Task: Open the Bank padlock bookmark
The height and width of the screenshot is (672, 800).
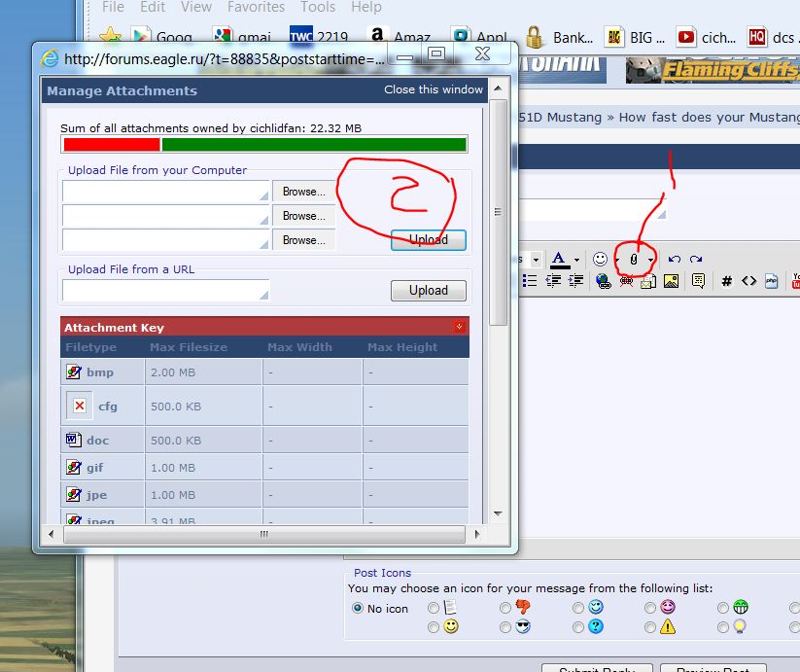Action: point(560,37)
